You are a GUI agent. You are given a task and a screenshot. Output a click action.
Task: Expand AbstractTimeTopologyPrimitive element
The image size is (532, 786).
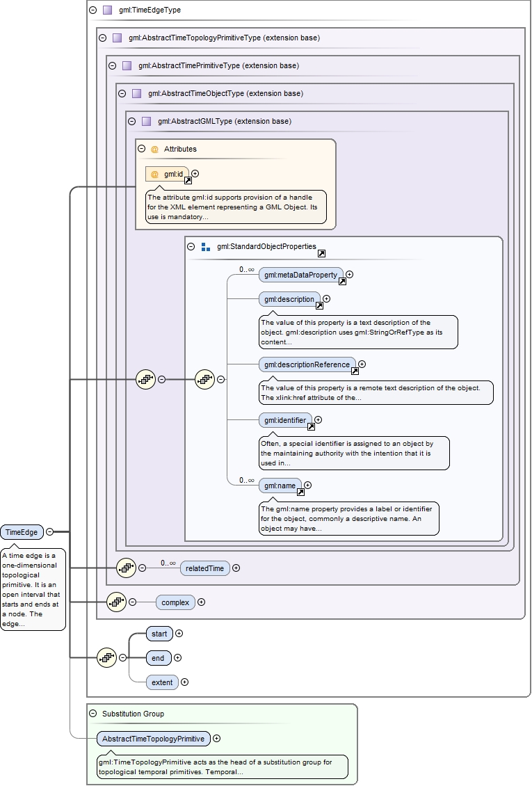pyautogui.click(x=216, y=739)
